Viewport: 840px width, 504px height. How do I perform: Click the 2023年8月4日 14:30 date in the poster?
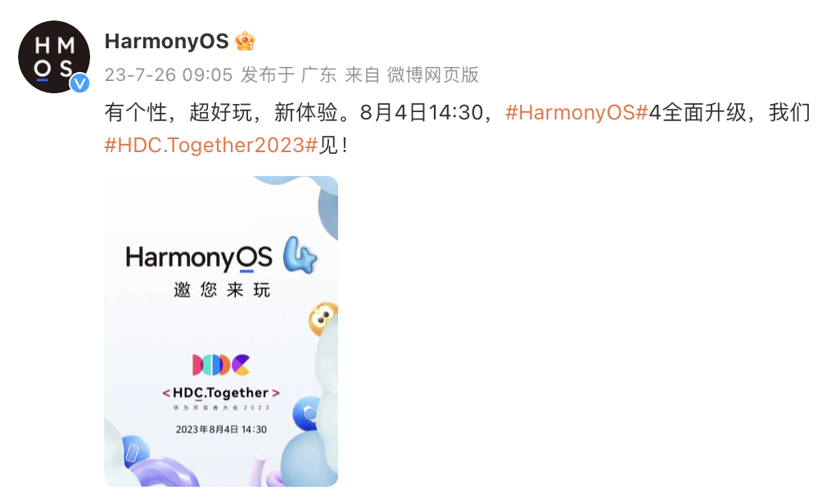click(x=221, y=430)
